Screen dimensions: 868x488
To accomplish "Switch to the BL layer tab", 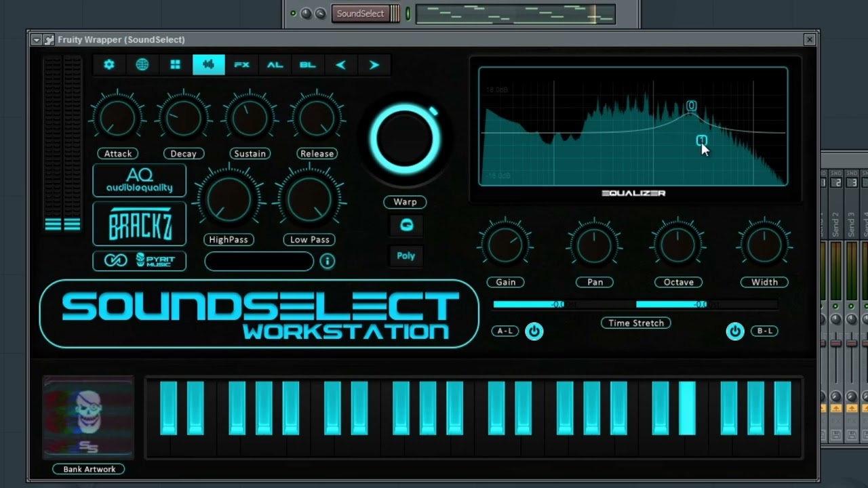I will (308, 65).
